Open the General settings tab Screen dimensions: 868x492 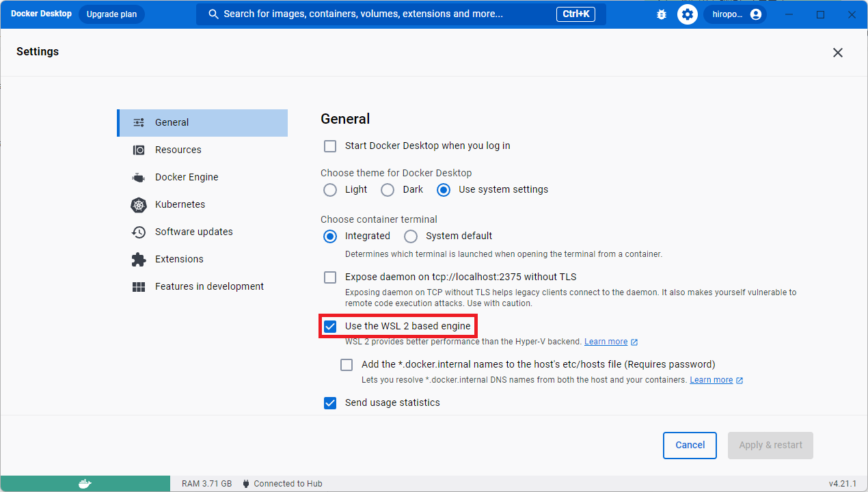tap(202, 123)
